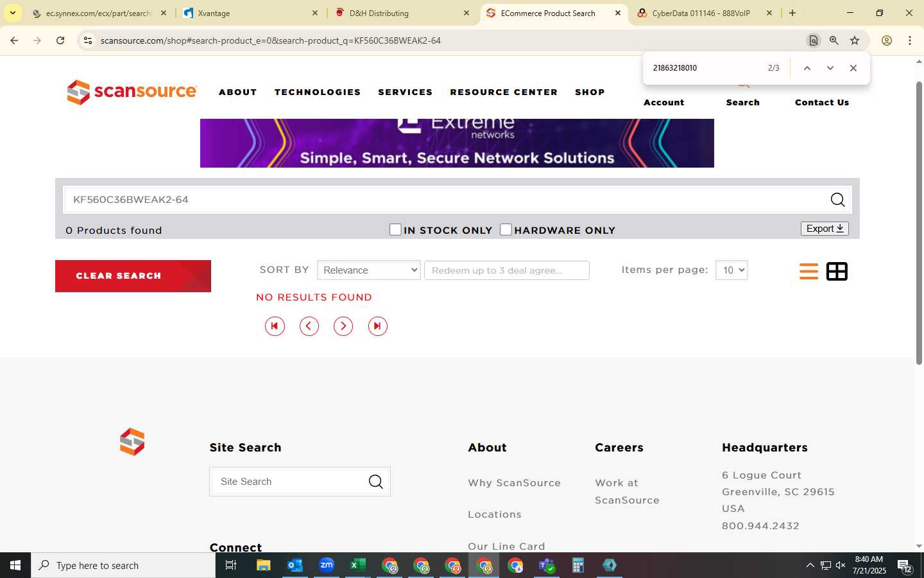Open the About menu
The image size is (924, 578).
(238, 92)
